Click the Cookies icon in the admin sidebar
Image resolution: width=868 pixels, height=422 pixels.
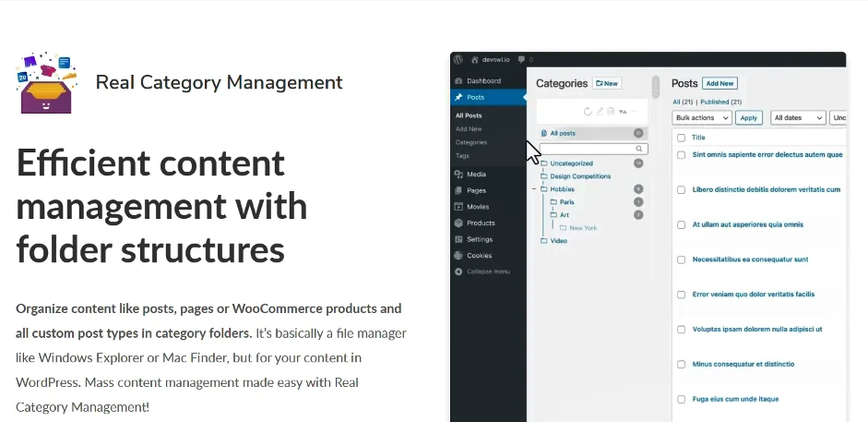[458, 255]
